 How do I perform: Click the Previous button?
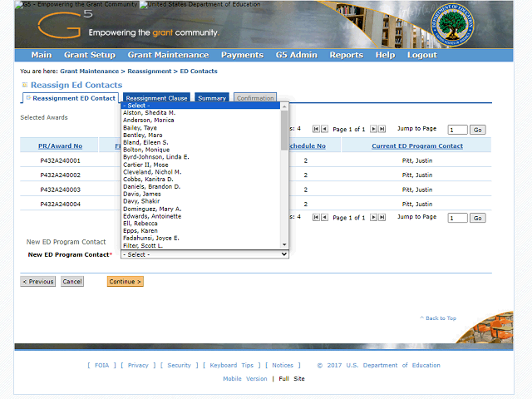coord(38,282)
